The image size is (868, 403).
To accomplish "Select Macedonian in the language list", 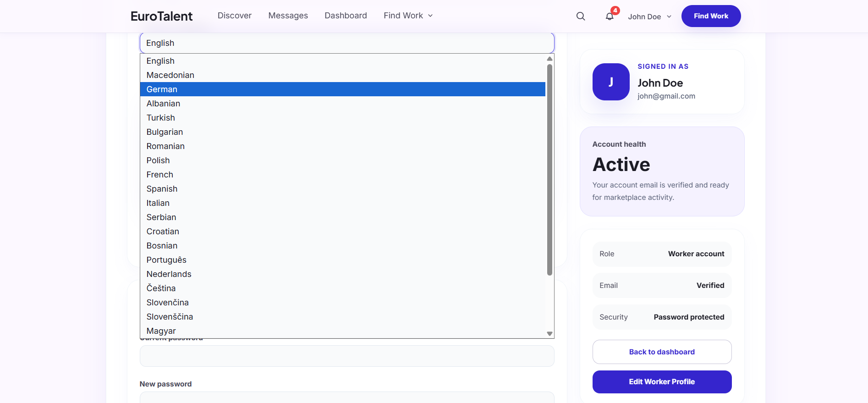I will (x=343, y=75).
